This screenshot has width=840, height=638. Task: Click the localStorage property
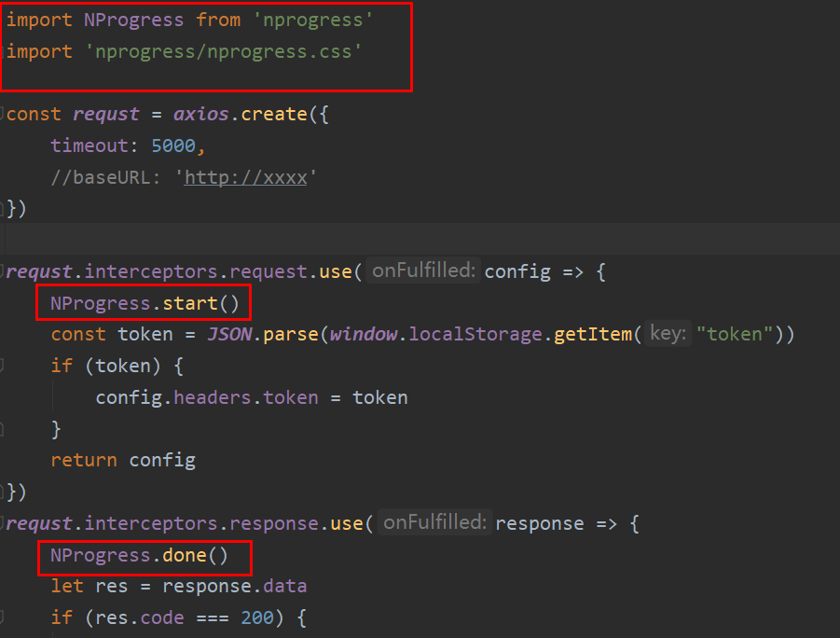475,335
